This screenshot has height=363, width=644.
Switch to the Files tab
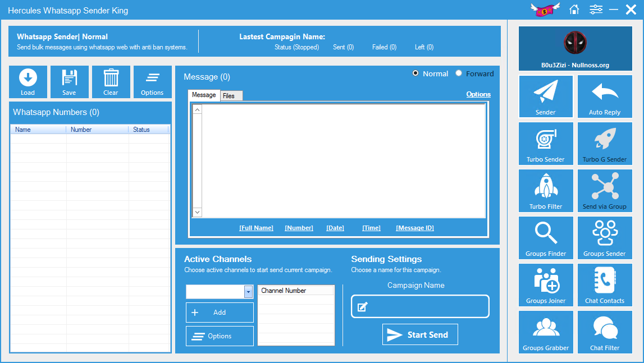tap(231, 96)
